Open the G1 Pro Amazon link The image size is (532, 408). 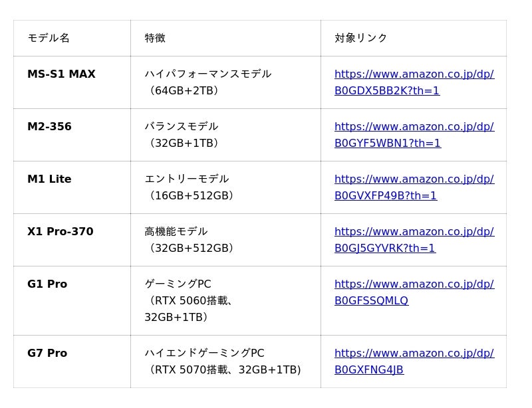(x=414, y=292)
